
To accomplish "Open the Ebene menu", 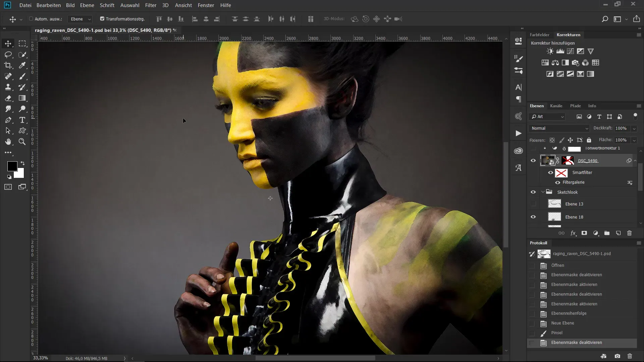I will pos(87,5).
